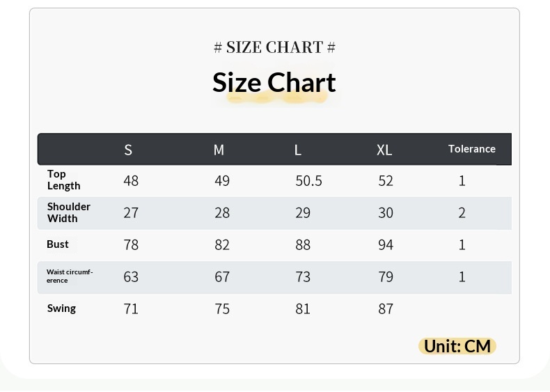This screenshot has height=392, width=550.
Task: Click the Shoulder Width tolerance value 2
Action: 462,212
